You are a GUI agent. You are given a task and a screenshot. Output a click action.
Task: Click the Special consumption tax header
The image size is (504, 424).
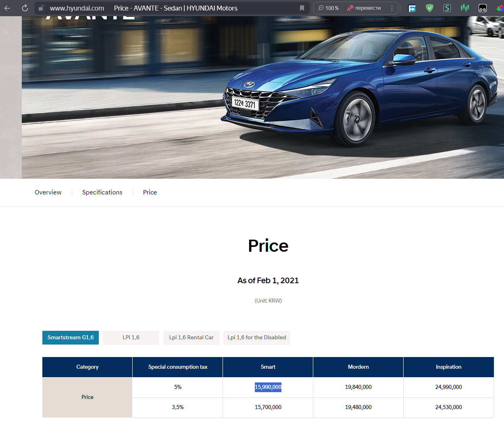click(x=178, y=367)
